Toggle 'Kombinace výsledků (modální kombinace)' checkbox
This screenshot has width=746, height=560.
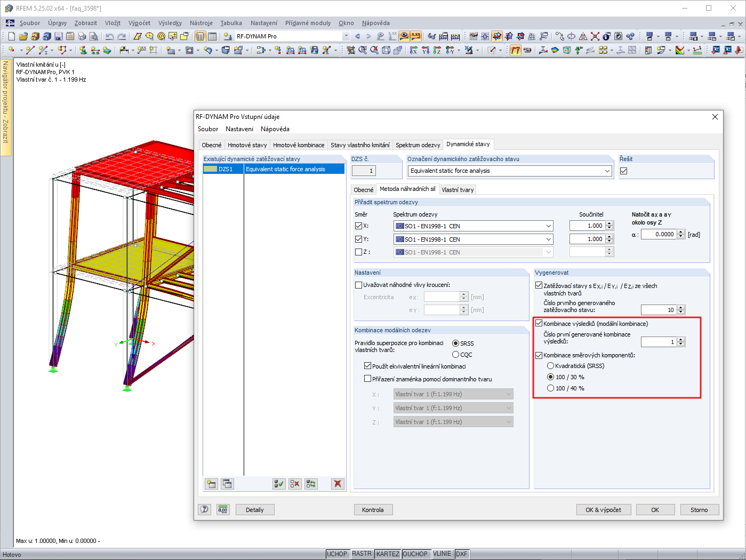(x=539, y=323)
